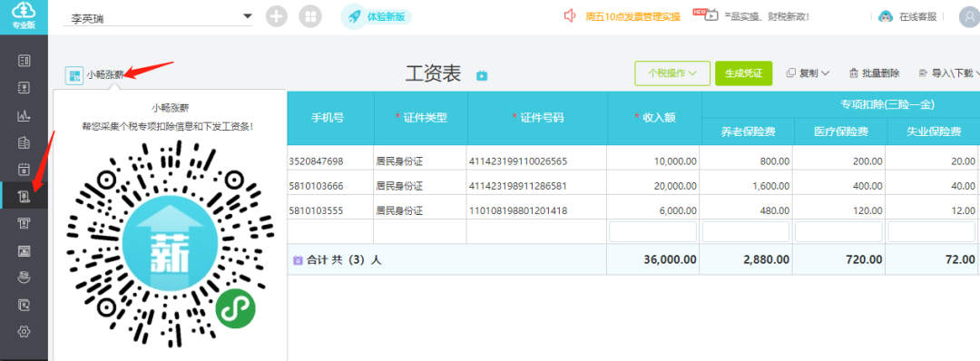The width and height of the screenshot is (980, 361).
Task: Expand the 李英瑞 account dropdown
Action: click(x=247, y=16)
